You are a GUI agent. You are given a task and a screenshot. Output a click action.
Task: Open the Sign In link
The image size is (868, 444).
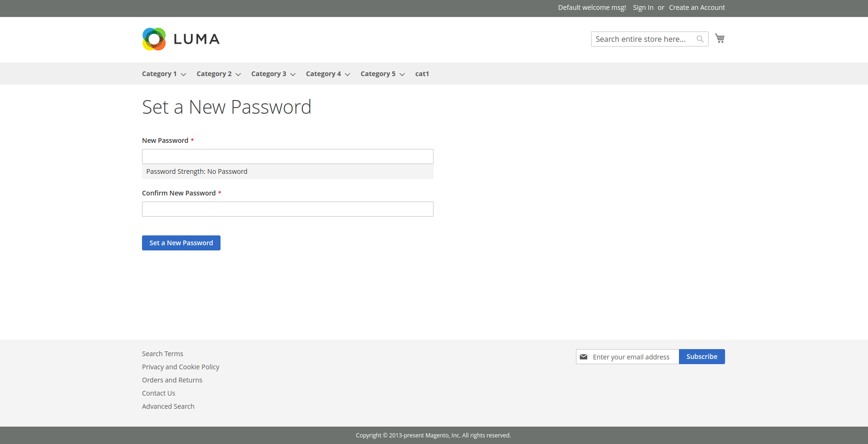[643, 8]
